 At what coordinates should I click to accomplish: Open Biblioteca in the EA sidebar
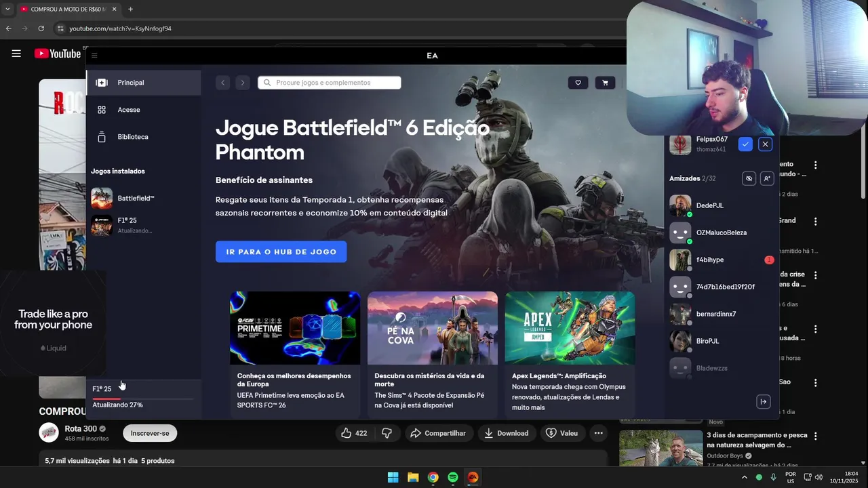[144, 137]
